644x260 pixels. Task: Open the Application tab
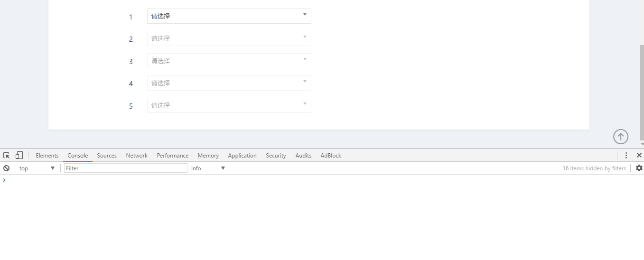pos(242,155)
